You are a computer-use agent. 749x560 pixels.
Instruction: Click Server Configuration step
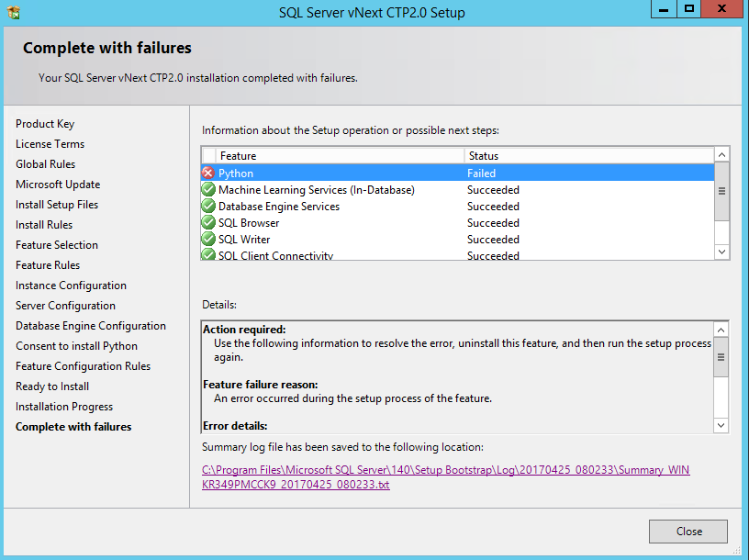click(65, 306)
